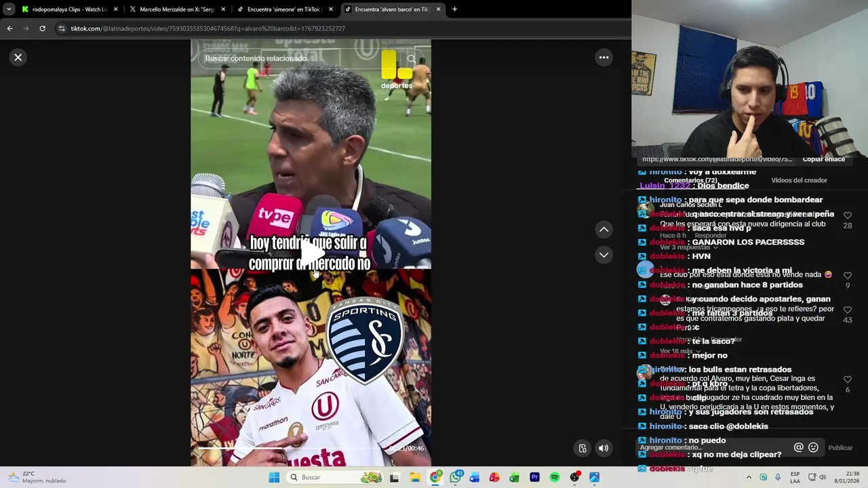Click the taskbar 'Buscar' search box
Screen dimensions: 868x488
click(336, 477)
